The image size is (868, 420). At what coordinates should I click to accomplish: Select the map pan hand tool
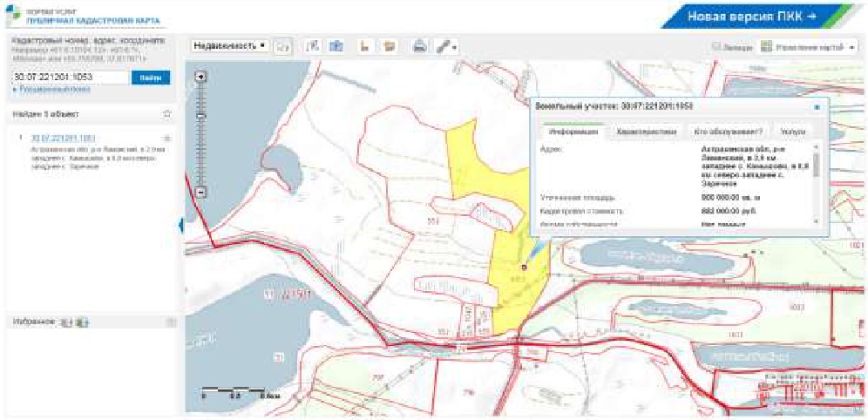[x=283, y=46]
